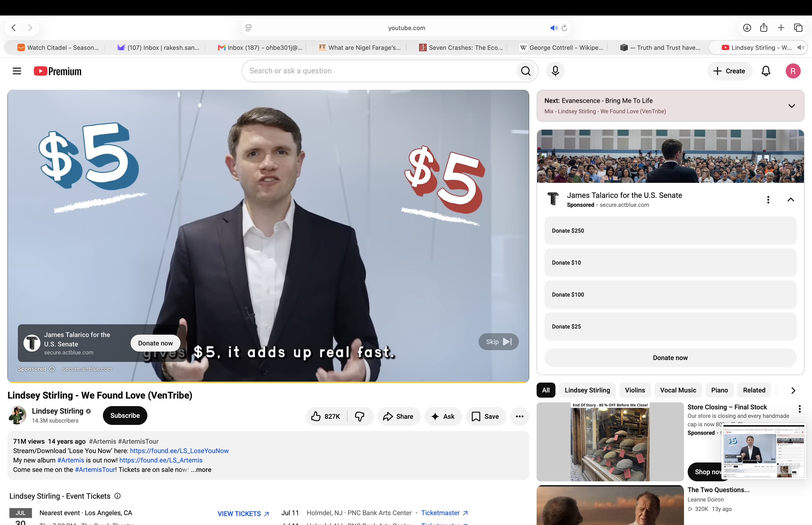
Task: Open the account avatar R menu
Action: pos(793,71)
